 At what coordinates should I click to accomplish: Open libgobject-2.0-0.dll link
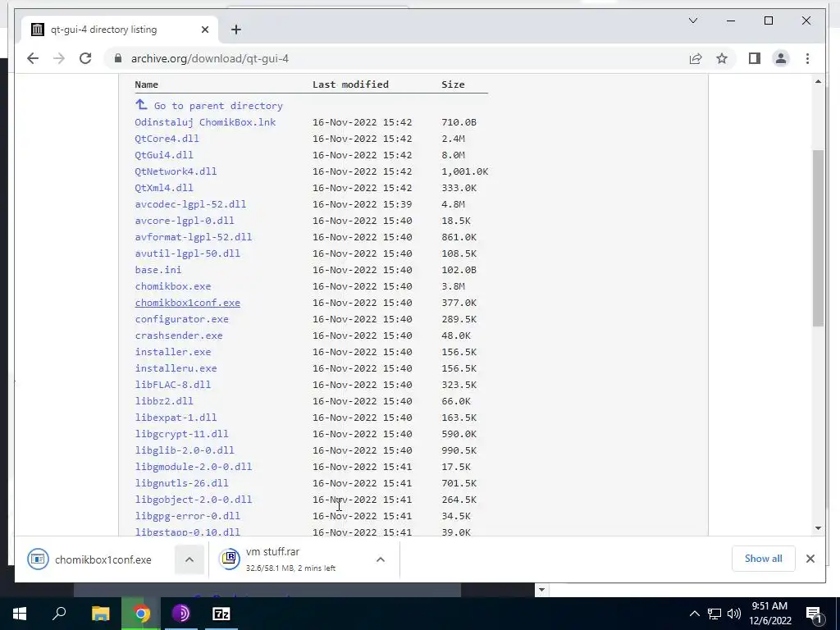pos(194,500)
